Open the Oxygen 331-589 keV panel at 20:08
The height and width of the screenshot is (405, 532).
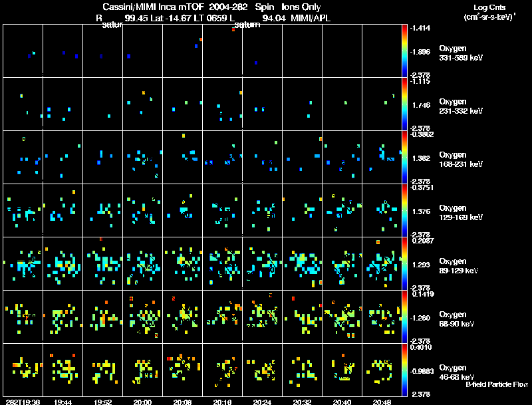tap(182, 51)
